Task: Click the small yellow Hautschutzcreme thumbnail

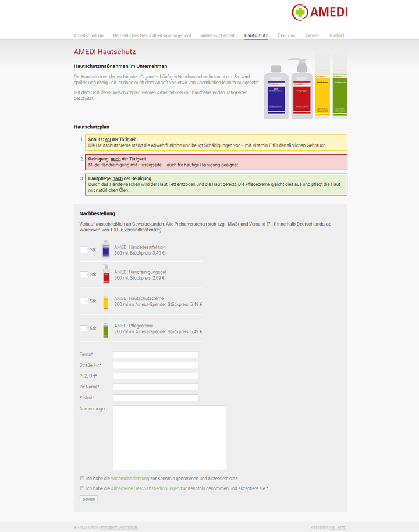Action: click(105, 301)
